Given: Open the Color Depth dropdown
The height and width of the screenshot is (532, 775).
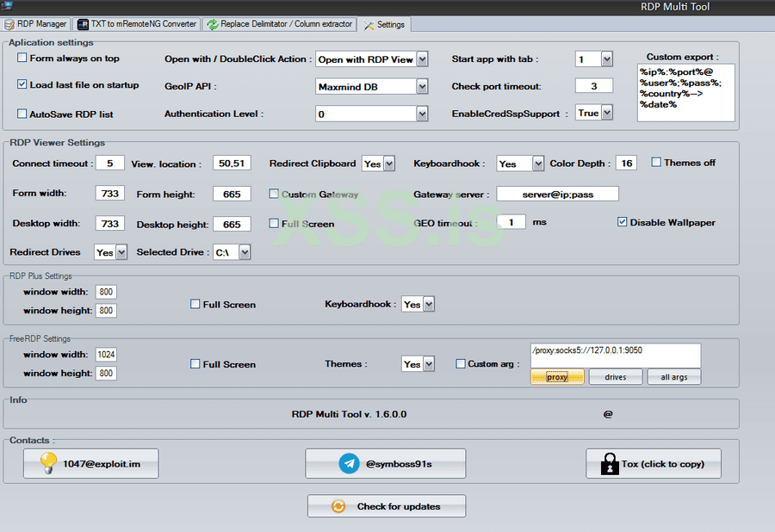Looking at the screenshot, I should 626,164.
